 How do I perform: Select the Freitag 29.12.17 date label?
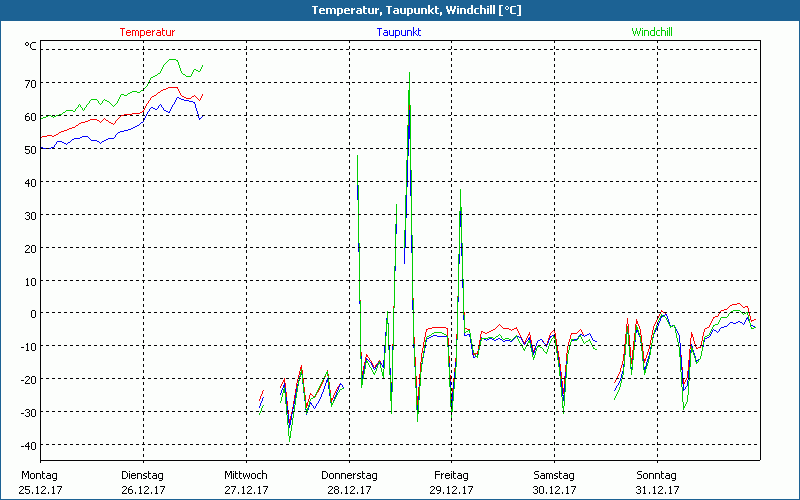(452, 482)
